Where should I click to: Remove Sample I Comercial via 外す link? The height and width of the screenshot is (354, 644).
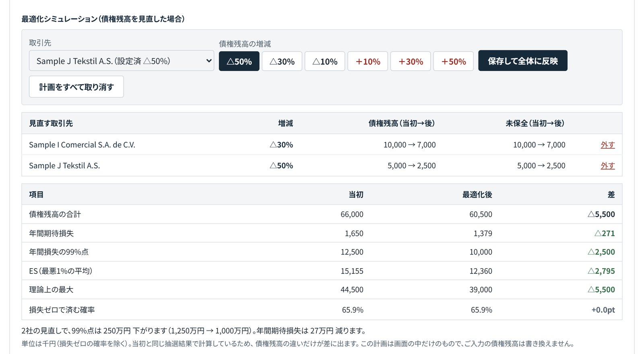coord(608,145)
